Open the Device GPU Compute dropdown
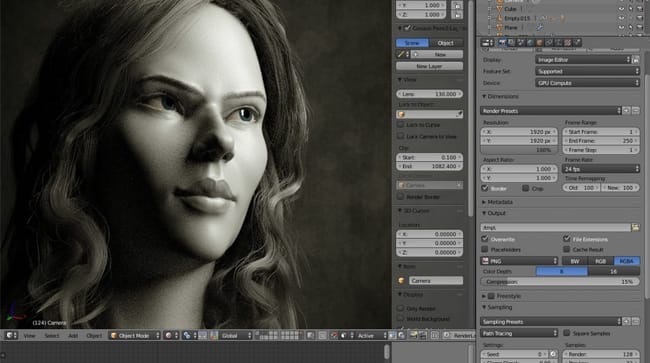The height and width of the screenshot is (363, 650). [587, 83]
